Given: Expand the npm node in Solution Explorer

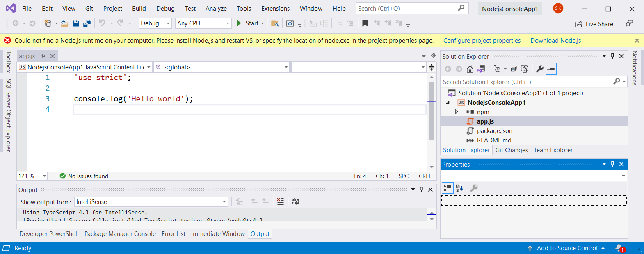Looking at the screenshot, I should (x=457, y=112).
